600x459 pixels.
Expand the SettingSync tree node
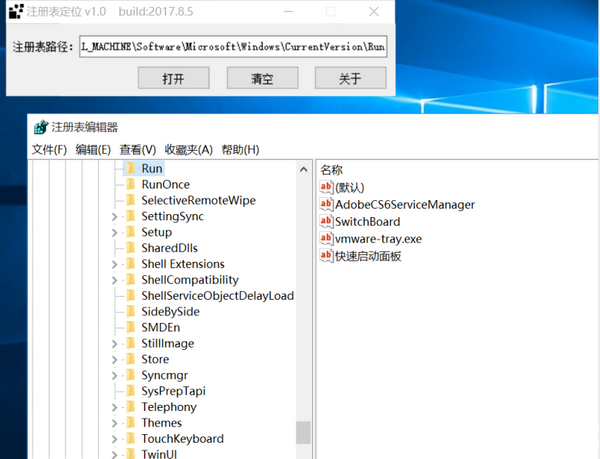click(114, 217)
